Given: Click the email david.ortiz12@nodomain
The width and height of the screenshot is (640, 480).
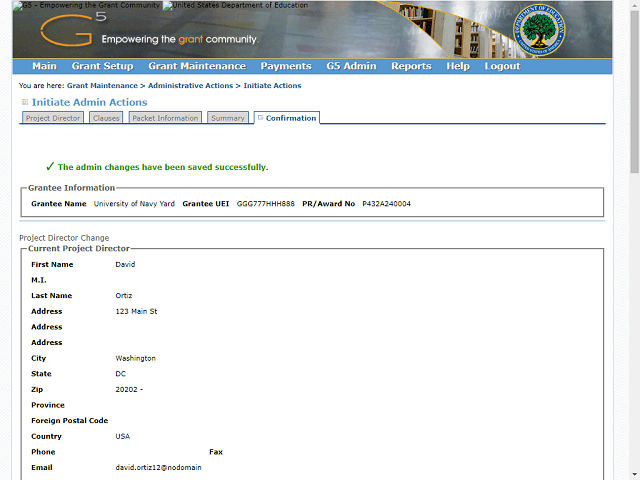Looking at the screenshot, I should point(158,467).
